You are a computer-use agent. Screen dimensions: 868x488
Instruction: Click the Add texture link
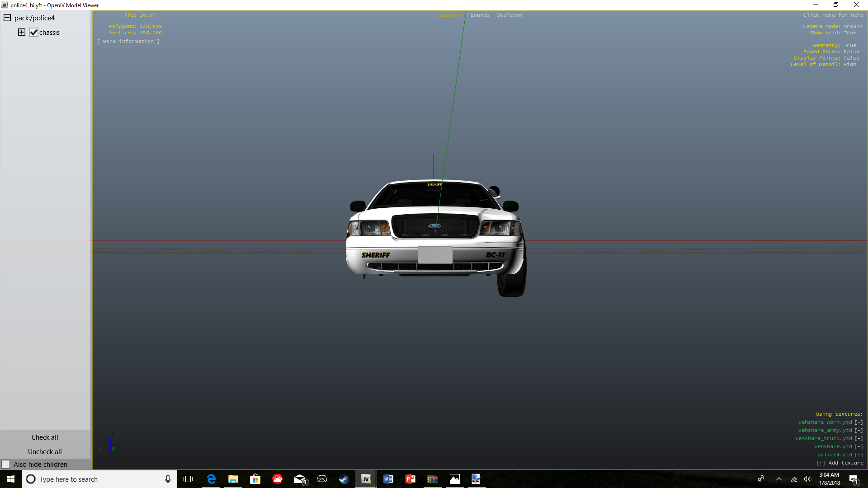tap(840, 463)
